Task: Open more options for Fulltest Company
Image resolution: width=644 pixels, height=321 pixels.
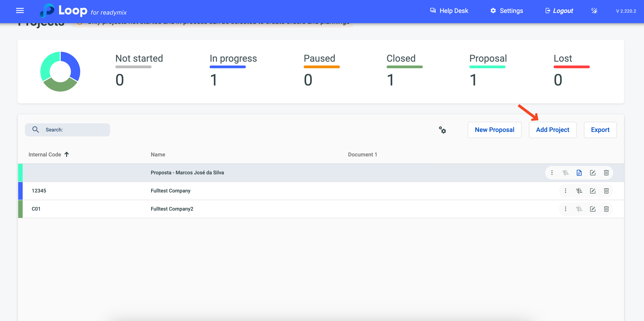Action: point(565,191)
